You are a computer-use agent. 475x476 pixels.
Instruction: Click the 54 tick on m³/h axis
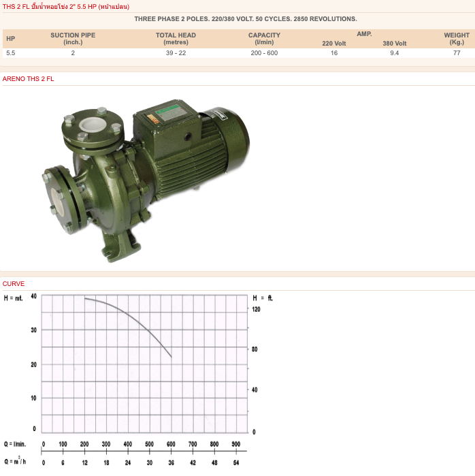236,462
